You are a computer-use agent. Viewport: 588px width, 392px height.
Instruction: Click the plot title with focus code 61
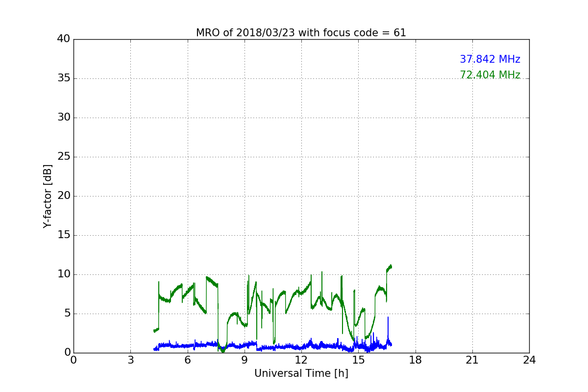coord(301,33)
